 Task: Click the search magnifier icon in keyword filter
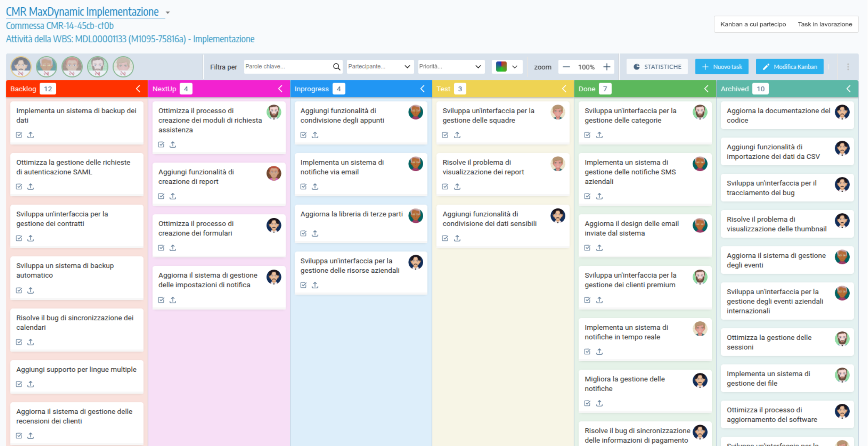[336, 67]
